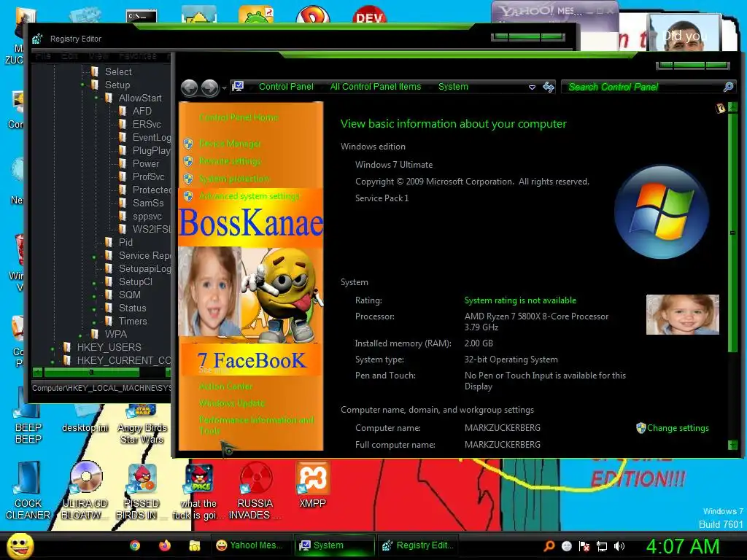
Task: Expand the SQM key in registry tree
Action: point(94,295)
